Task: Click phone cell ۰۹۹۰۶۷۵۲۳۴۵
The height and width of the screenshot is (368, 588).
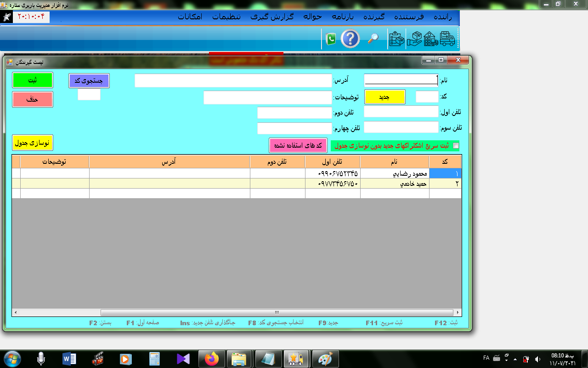Action: pyautogui.click(x=333, y=173)
